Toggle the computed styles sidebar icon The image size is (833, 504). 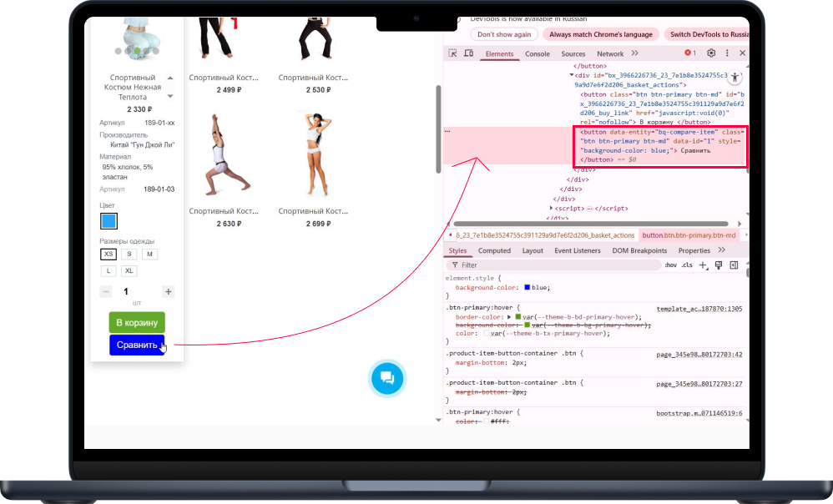[734, 265]
